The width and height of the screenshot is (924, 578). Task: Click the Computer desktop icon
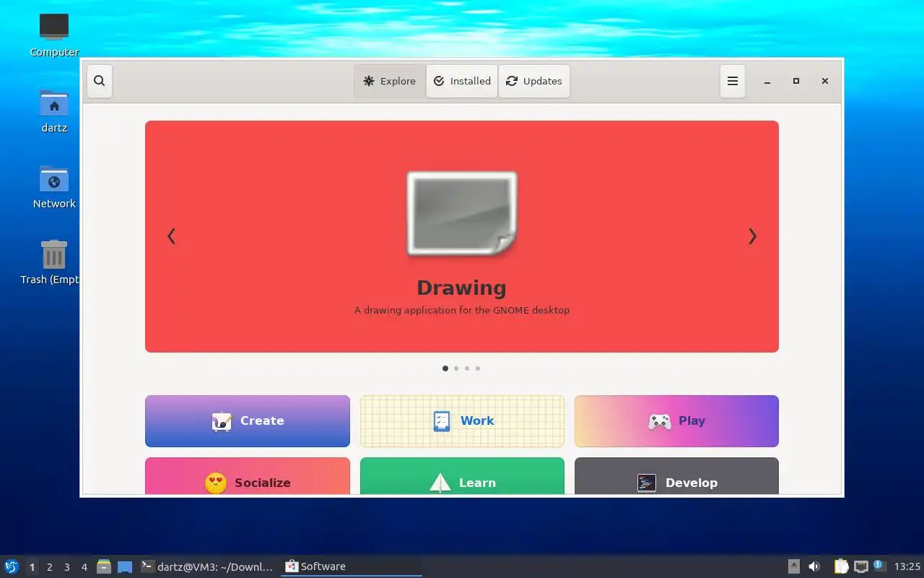tap(54, 27)
